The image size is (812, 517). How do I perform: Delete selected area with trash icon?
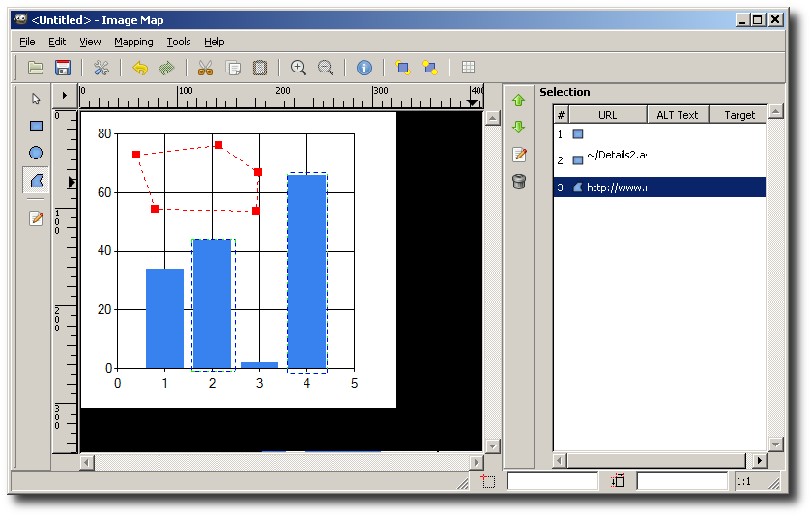click(x=519, y=181)
